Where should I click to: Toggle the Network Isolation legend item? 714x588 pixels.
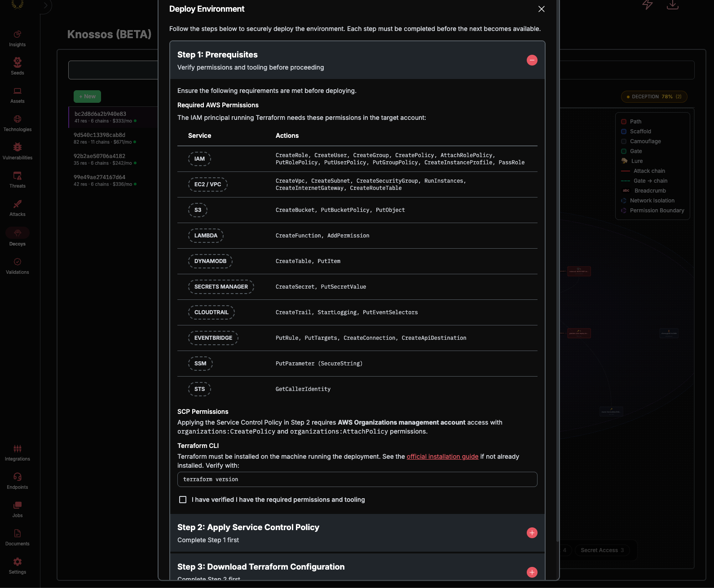(648, 201)
